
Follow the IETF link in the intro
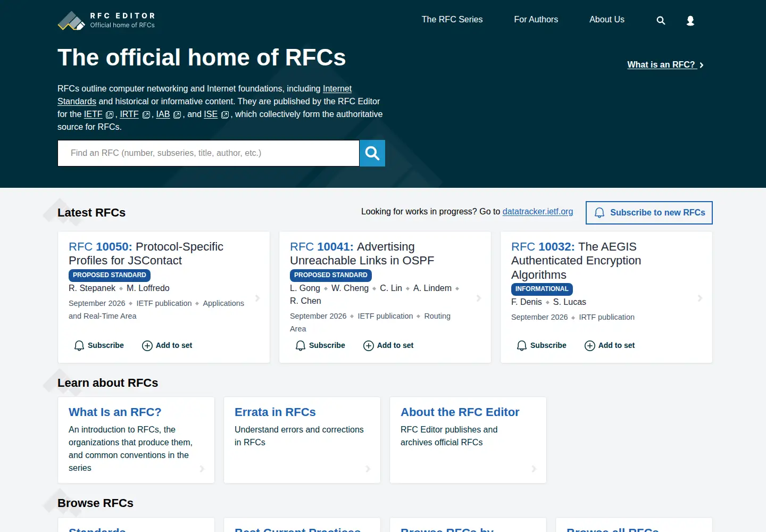click(x=93, y=114)
